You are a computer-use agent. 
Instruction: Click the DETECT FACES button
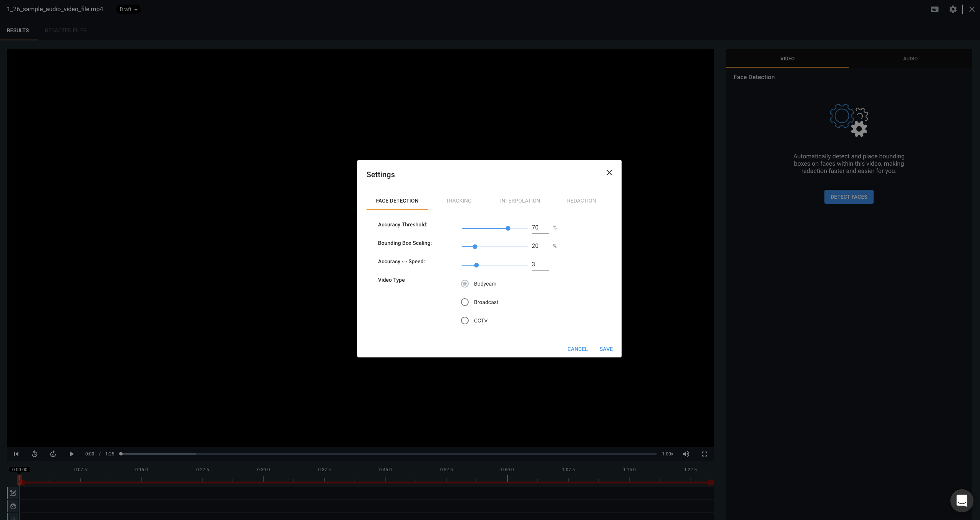849,196
